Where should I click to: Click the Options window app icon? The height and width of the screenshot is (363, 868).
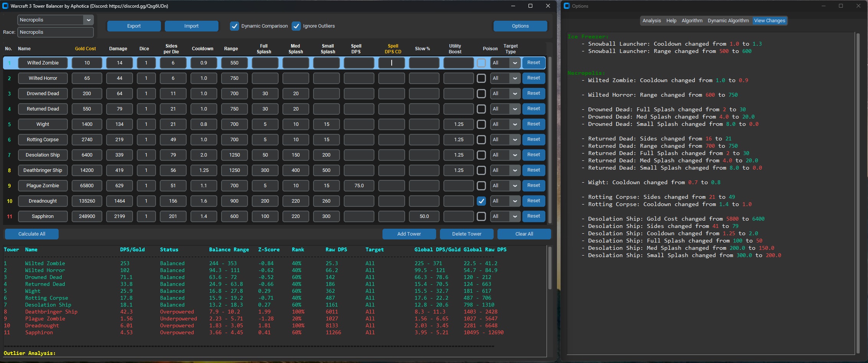point(567,6)
